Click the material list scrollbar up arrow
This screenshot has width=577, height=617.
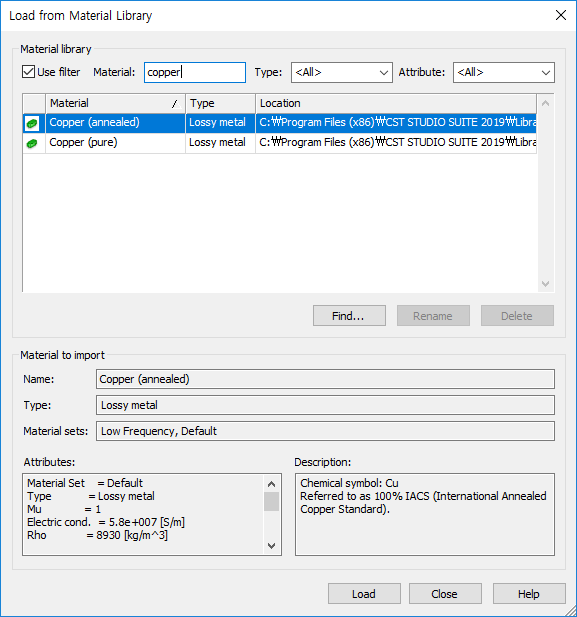coord(546,103)
